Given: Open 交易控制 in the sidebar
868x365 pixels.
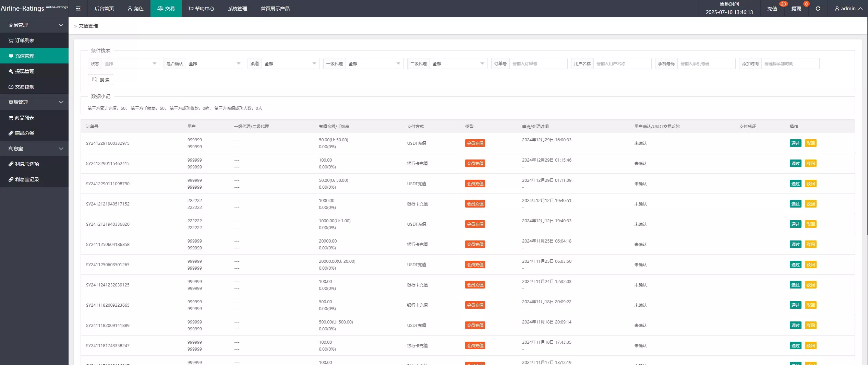Looking at the screenshot, I should (x=24, y=87).
